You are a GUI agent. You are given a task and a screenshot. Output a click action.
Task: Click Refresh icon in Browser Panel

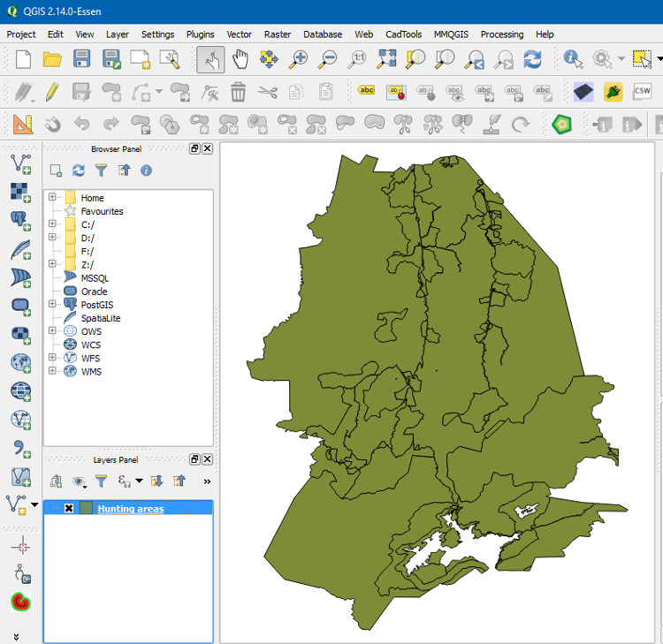click(79, 170)
